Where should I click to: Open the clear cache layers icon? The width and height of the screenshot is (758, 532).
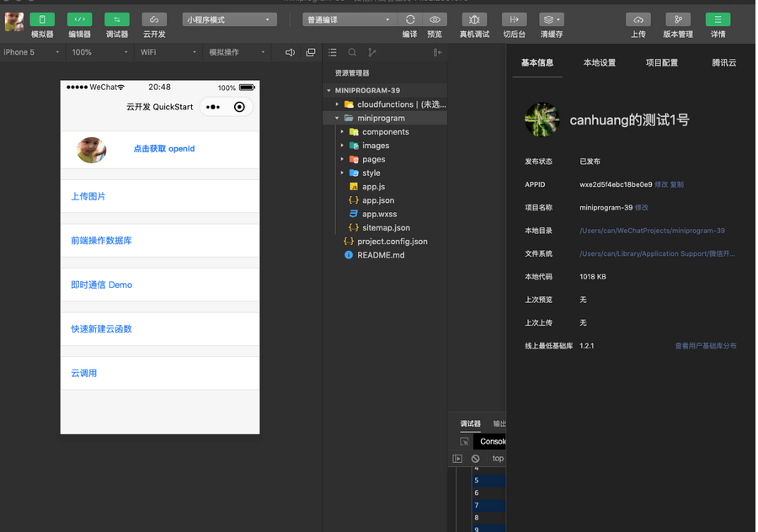pyautogui.click(x=552, y=19)
